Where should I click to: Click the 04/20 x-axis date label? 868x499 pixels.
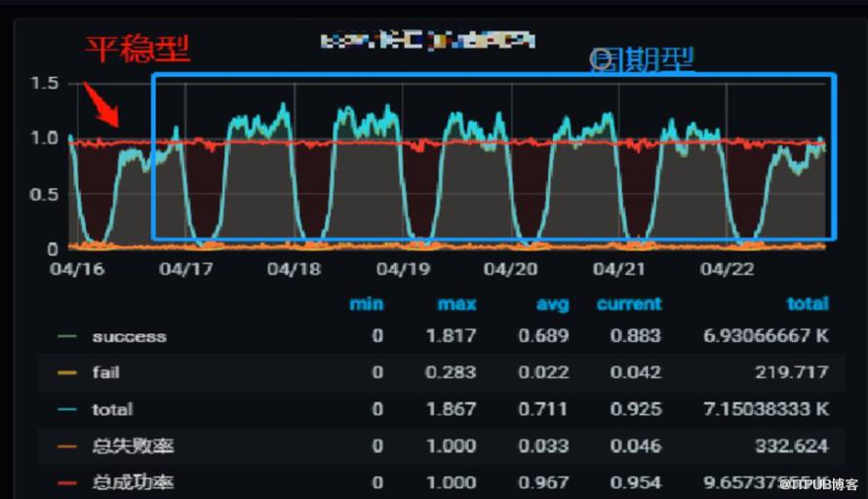[510, 269]
